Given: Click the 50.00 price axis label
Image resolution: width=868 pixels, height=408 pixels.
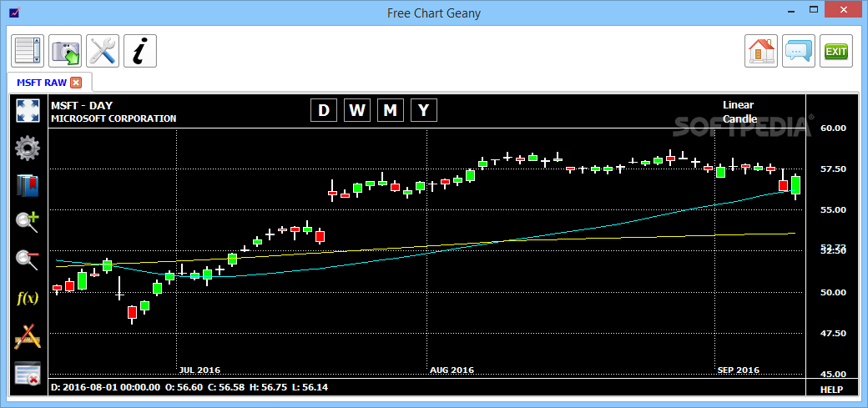Looking at the screenshot, I should click(x=833, y=292).
